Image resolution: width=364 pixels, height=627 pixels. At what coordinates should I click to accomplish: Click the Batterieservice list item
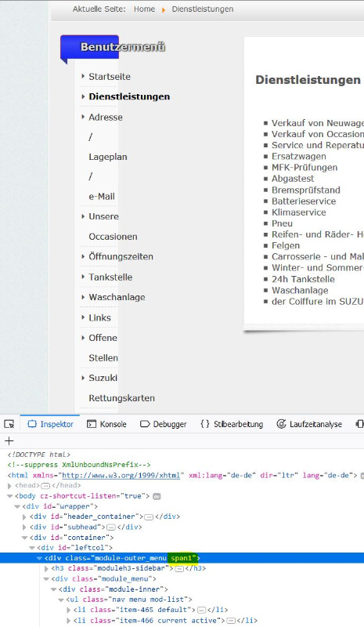304,201
